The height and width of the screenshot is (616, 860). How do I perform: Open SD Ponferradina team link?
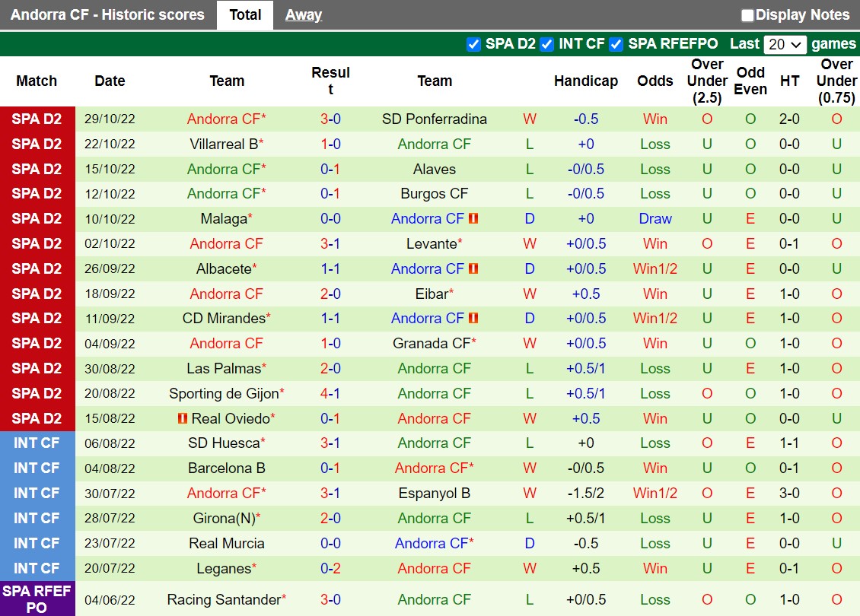435,119
